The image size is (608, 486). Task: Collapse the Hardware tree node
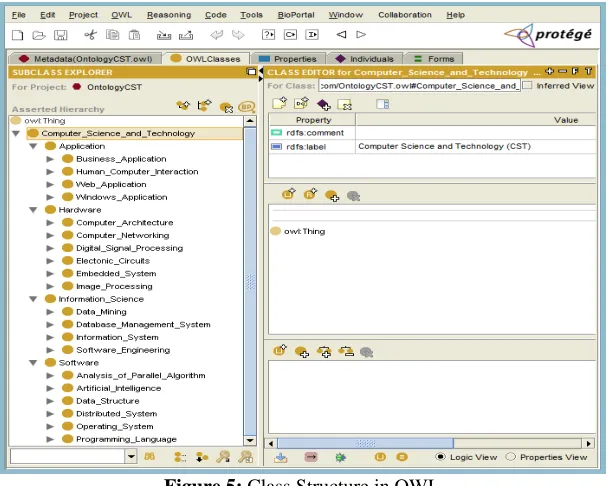tap(33, 210)
